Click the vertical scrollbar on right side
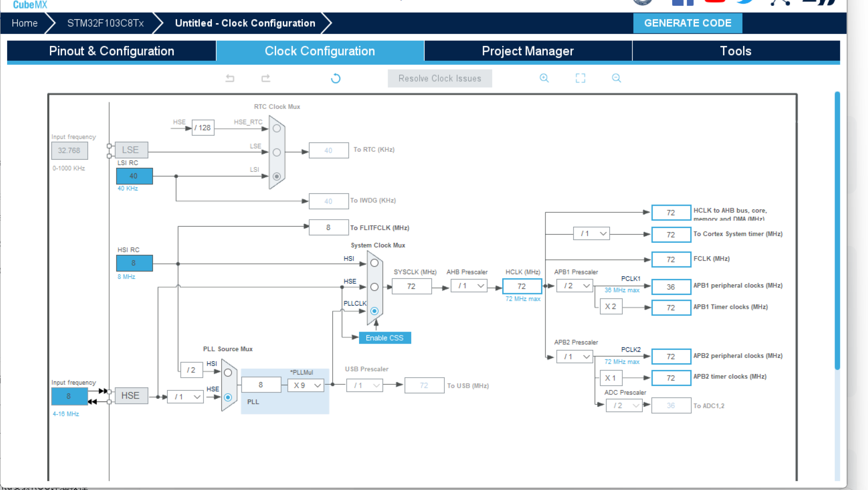Image resolution: width=868 pixels, height=490 pixels. tap(837, 230)
